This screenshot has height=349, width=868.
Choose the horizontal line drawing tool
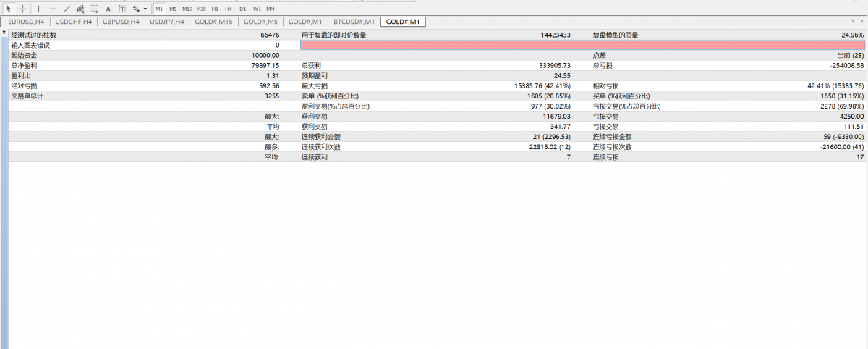(x=53, y=9)
